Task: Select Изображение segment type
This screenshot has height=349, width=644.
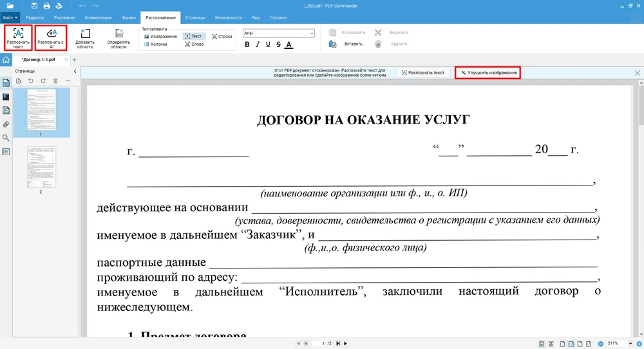Action: point(160,37)
